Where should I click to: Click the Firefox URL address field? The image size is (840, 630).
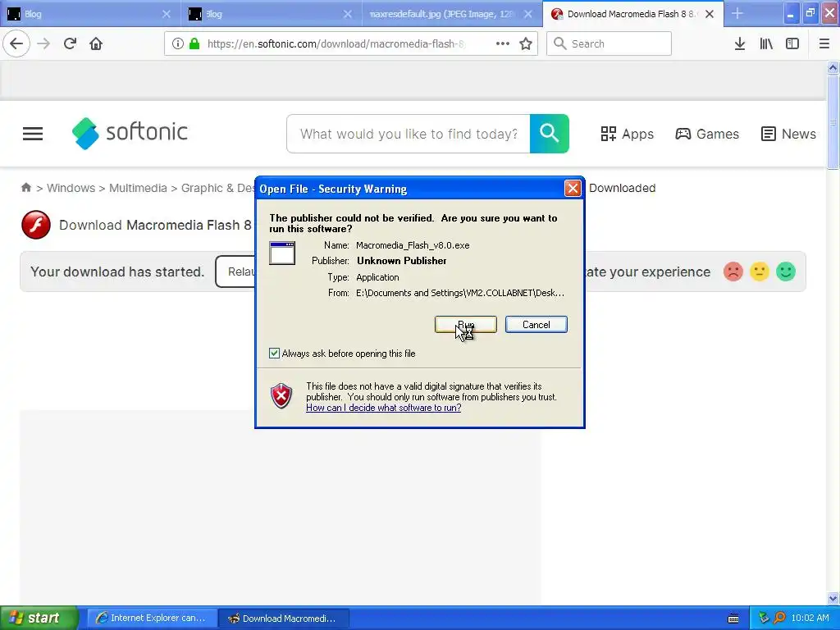(335, 43)
